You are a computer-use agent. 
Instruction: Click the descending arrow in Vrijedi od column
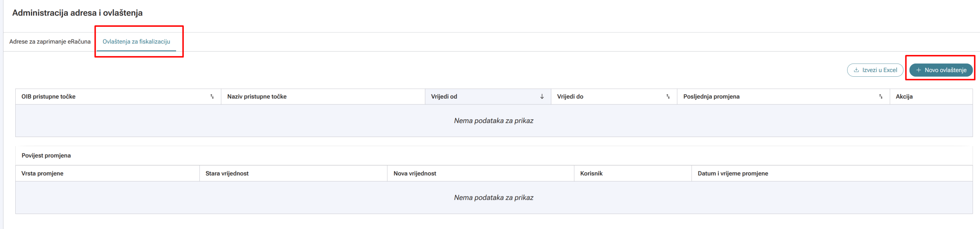[542, 97]
